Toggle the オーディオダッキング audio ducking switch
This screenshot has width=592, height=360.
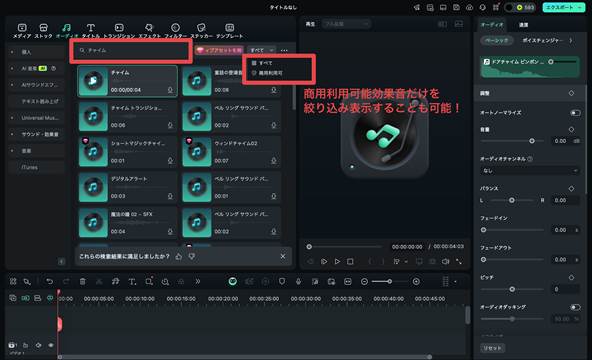575,307
